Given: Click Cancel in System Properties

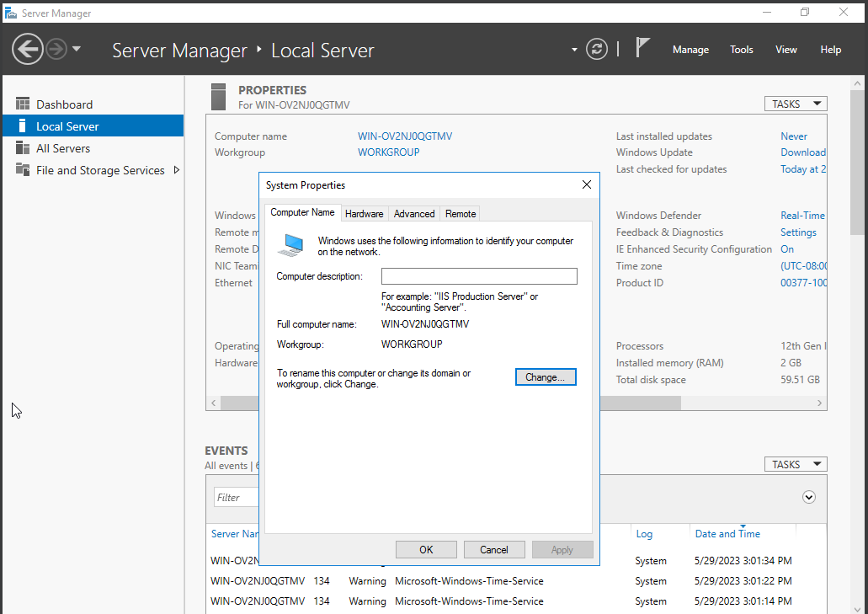Looking at the screenshot, I should point(494,550).
